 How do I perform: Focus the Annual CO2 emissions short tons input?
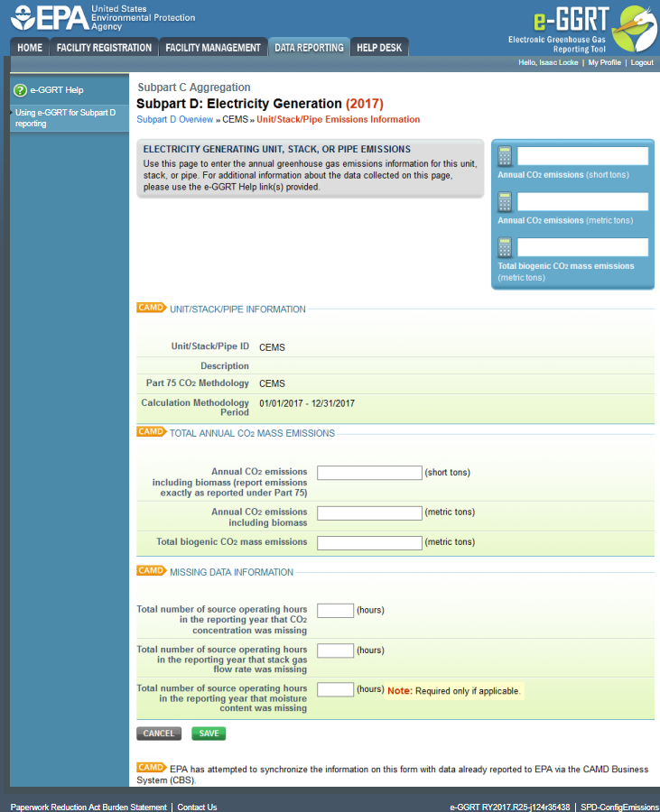click(x=369, y=472)
